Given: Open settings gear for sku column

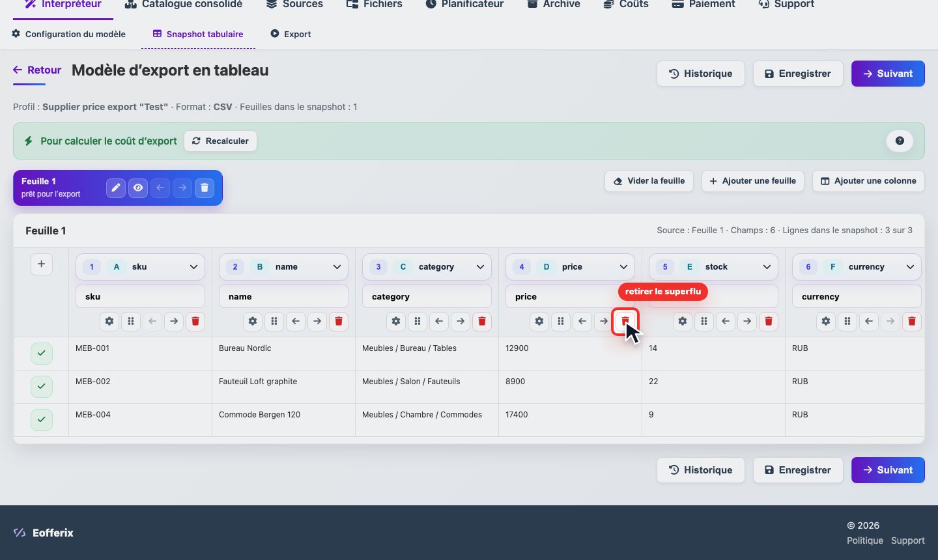Looking at the screenshot, I should point(109,321).
